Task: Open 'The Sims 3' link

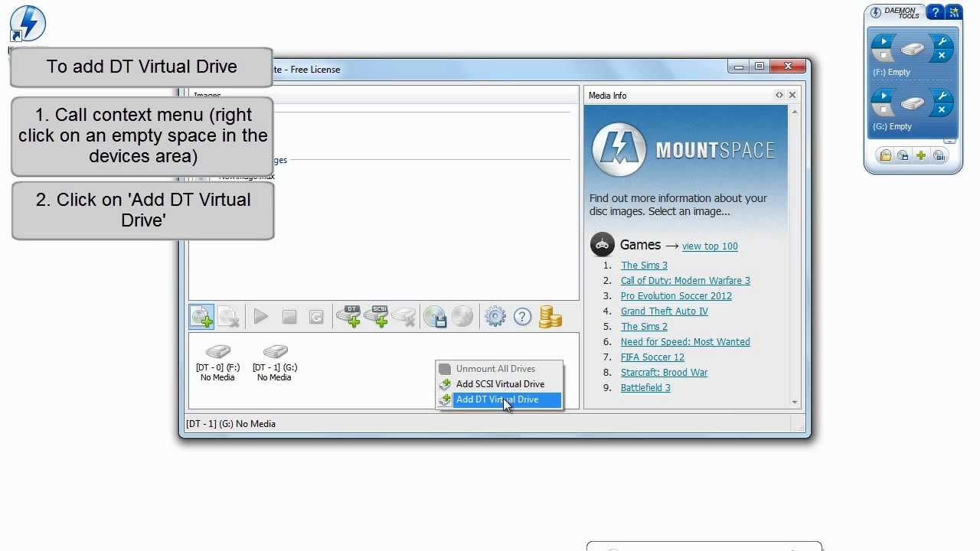Action: point(644,266)
